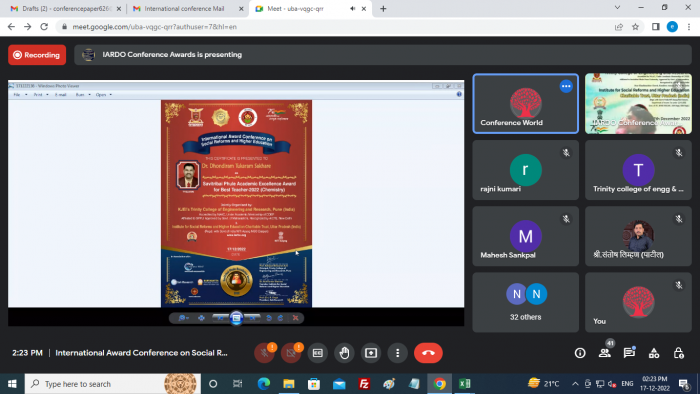Click the IARDO Conference Awards video thumbnail
The image size is (700, 394).
point(638,104)
